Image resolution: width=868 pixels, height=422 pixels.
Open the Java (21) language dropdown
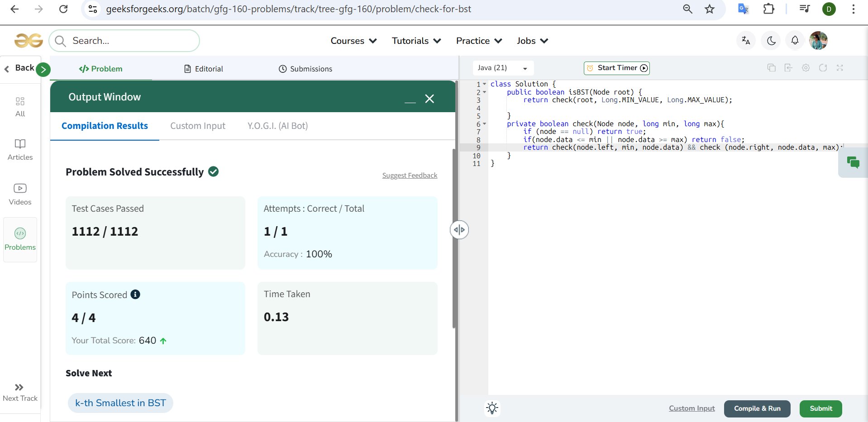tap(502, 68)
